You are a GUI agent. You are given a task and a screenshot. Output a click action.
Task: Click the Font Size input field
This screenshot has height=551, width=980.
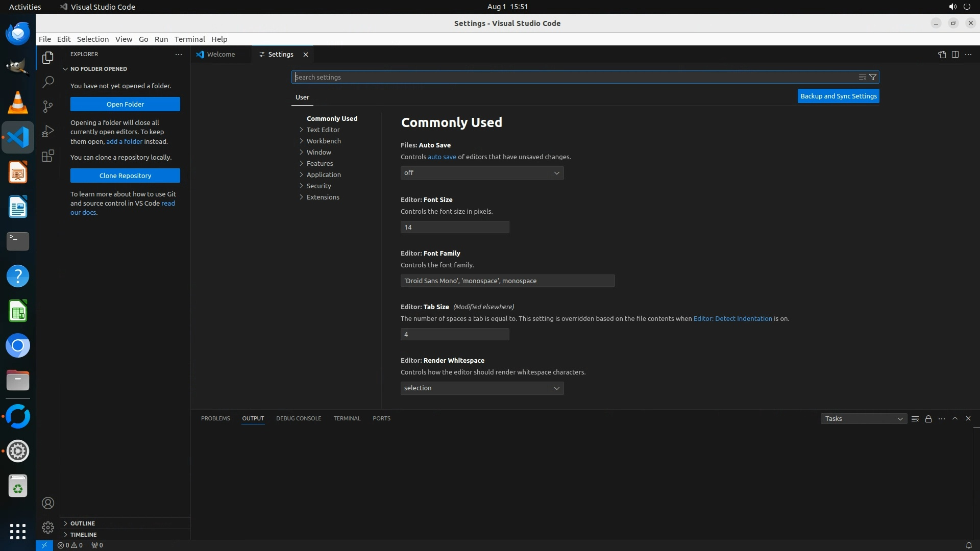(454, 227)
